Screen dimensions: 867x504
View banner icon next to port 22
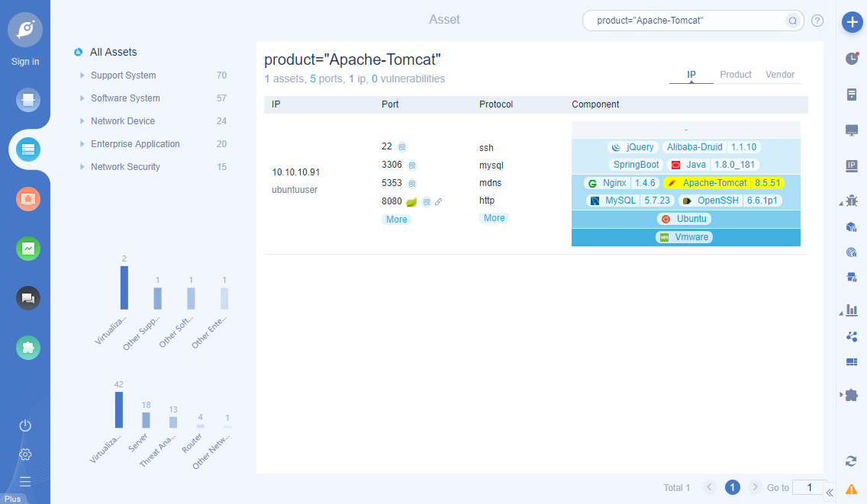point(402,147)
